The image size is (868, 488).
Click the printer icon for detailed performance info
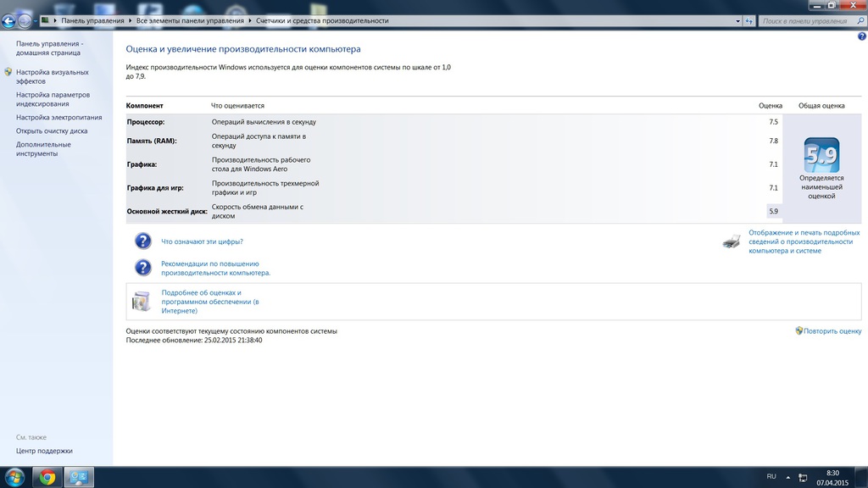pos(732,241)
